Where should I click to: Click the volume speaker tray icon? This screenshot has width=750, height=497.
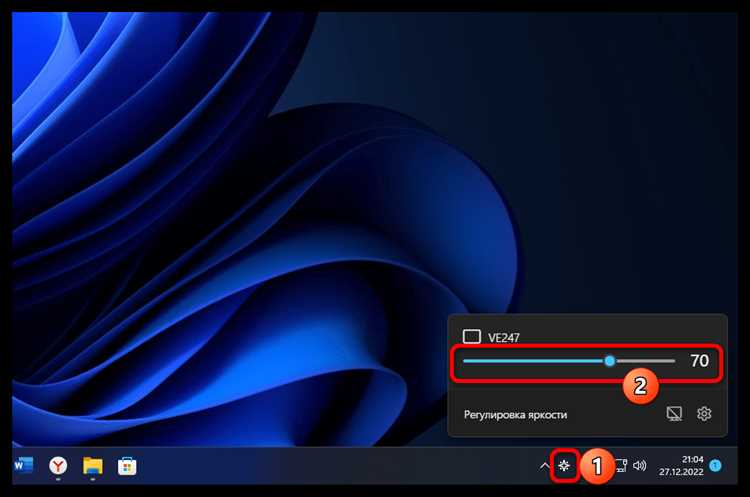pyautogui.click(x=640, y=465)
